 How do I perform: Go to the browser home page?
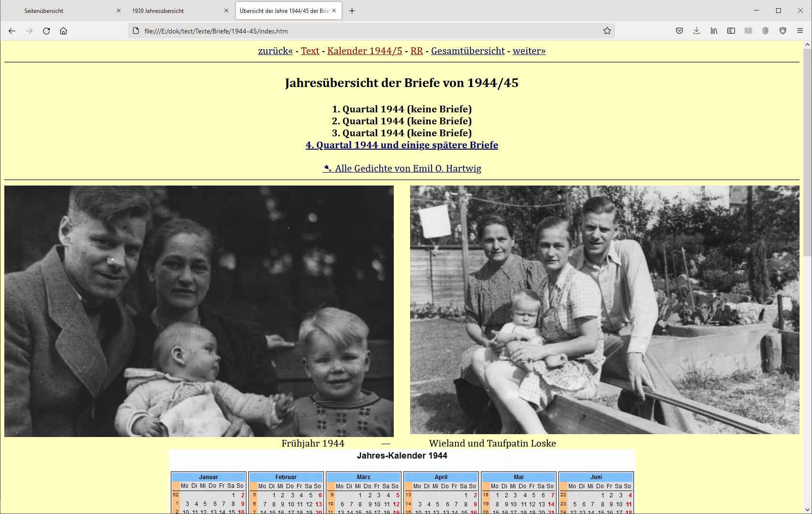coord(63,31)
